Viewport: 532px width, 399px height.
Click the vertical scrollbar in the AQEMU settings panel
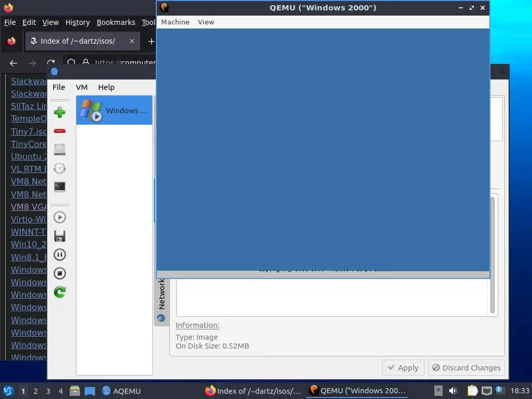493,255
